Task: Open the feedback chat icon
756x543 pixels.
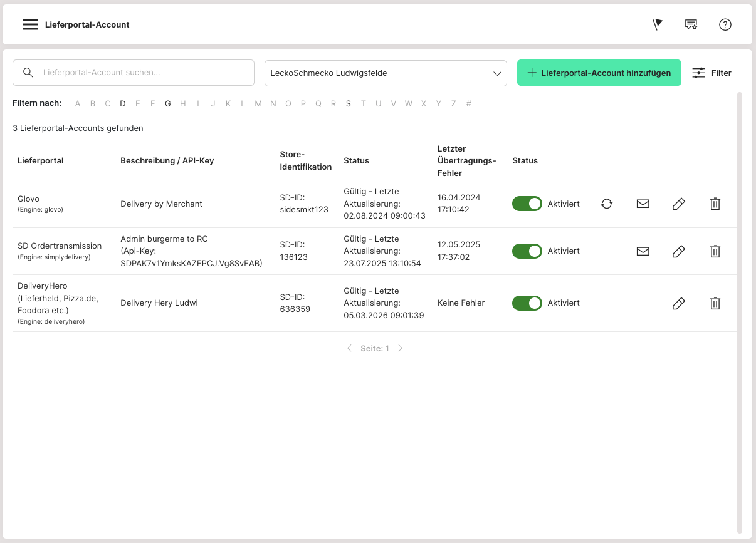Action: click(691, 24)
